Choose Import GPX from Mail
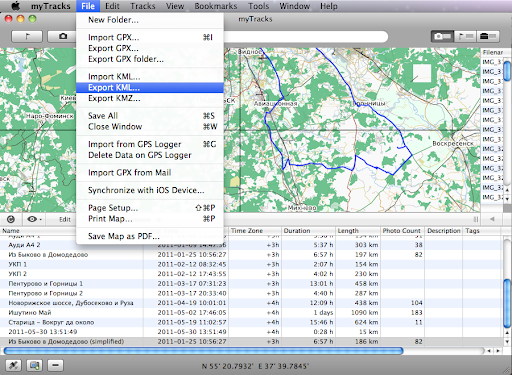Viewport: 512px width, 375px height. (150, 173)
